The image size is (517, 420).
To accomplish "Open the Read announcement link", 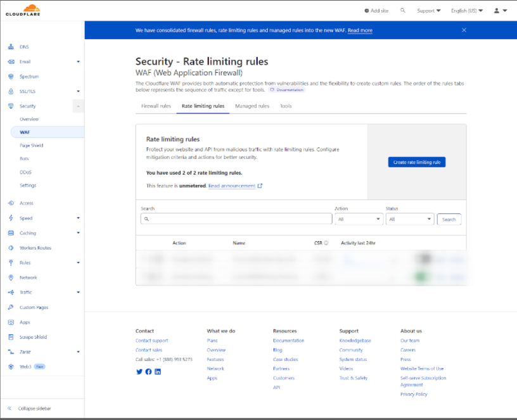I will [232, 186].
